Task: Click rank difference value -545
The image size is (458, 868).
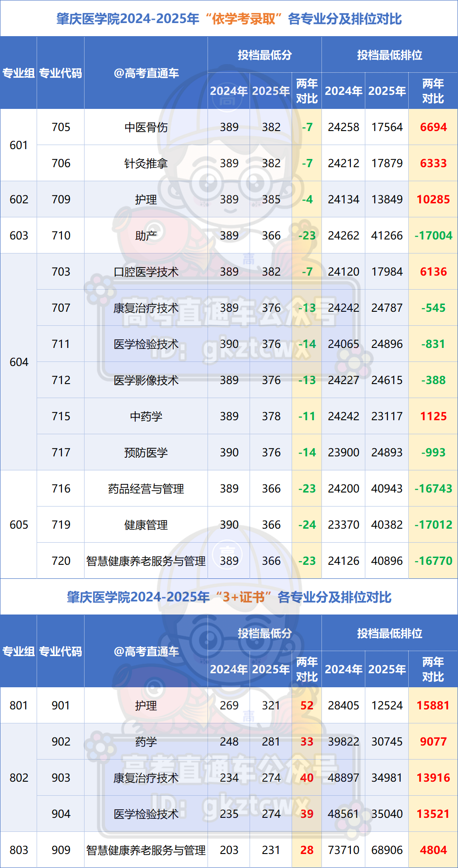Action: point(433,308)
